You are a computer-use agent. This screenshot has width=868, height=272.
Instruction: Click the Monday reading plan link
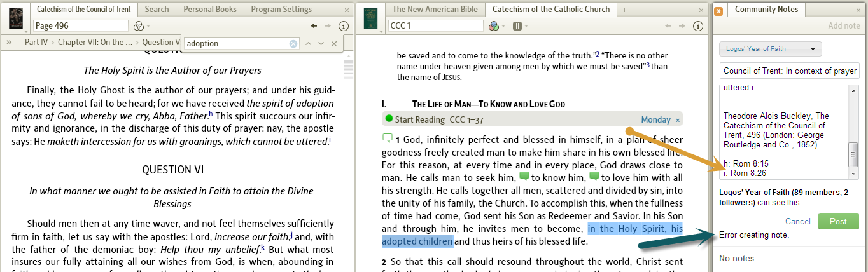(655, 119)
